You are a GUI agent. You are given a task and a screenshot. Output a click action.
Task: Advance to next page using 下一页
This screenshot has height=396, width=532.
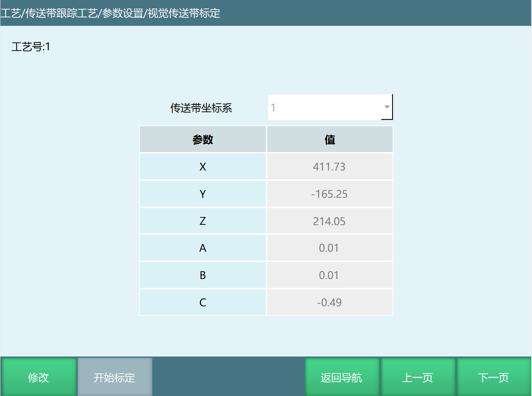[x=493, y=377]
